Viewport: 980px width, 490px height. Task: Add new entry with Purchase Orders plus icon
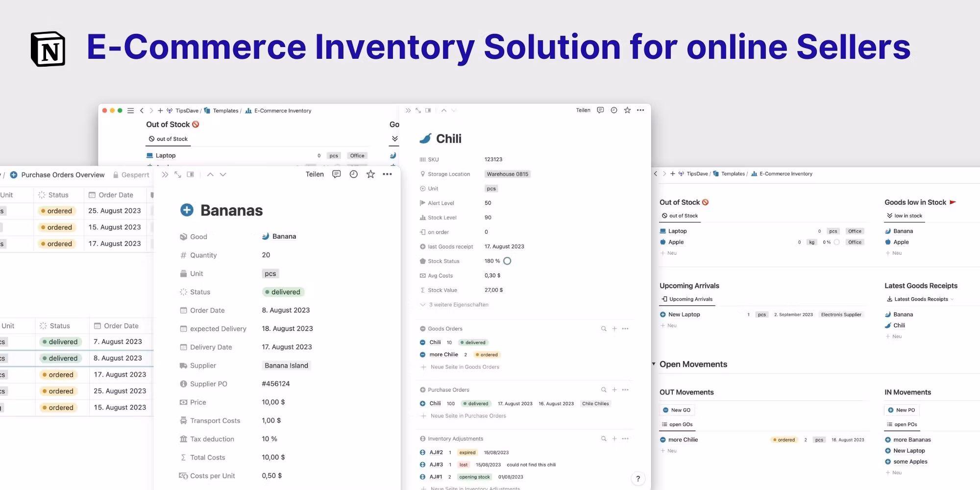click(x=614, y=390)
